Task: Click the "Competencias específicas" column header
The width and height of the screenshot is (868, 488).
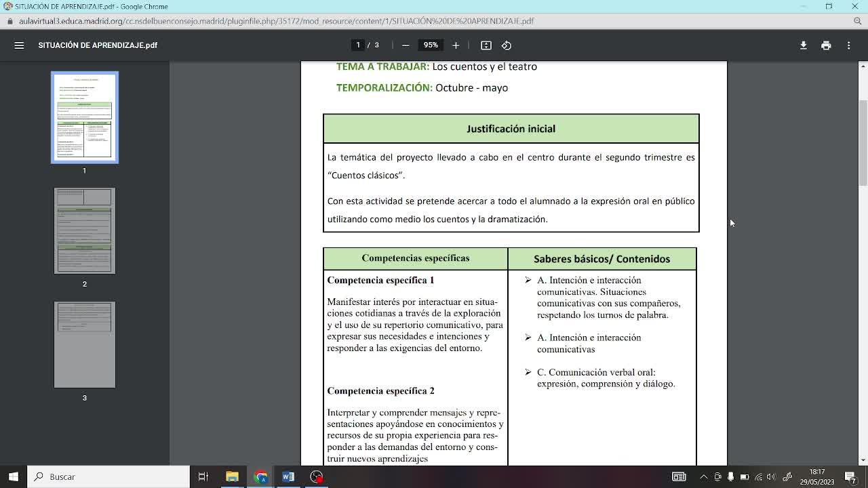Action: tap(416, 258)
